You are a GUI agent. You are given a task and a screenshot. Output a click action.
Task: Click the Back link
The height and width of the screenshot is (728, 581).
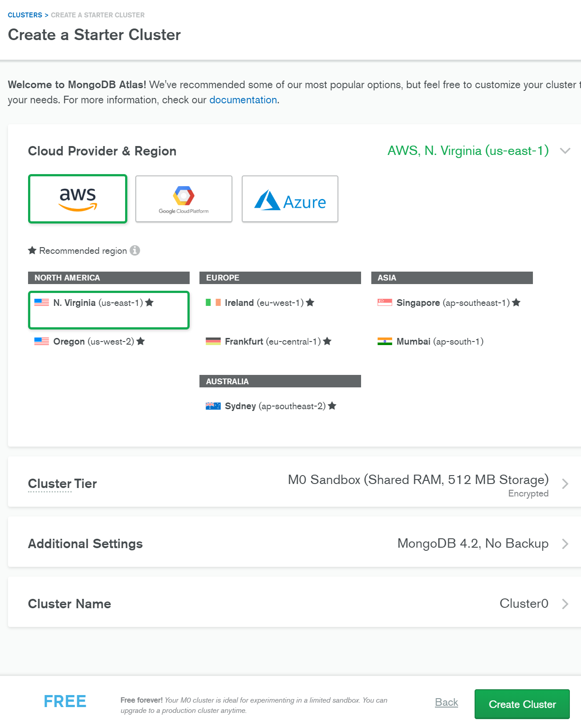pos(446,702)
